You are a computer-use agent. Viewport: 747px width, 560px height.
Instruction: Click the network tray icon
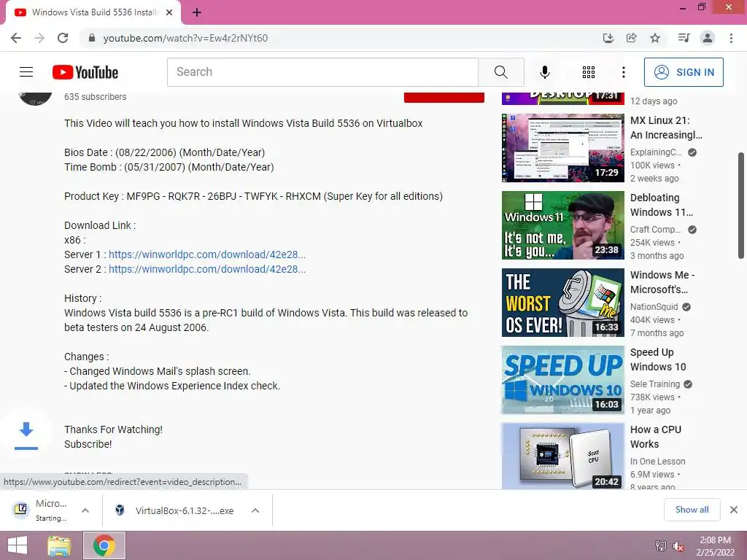pos(661,546)
